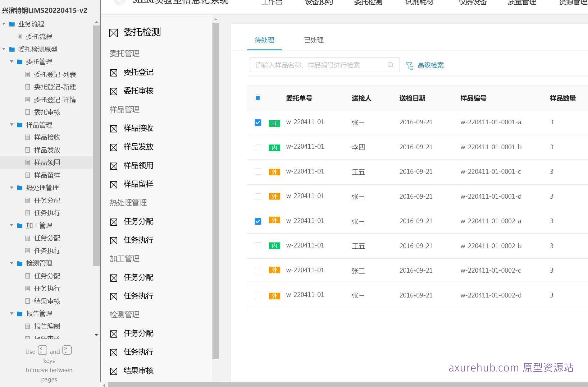
Task: Click the document icon beside 报告编制
Action: tap(28, 326)
